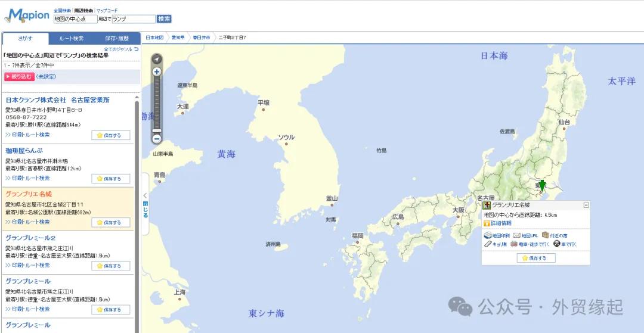Viewport: 644px width, 333px height.
Task: Open グランブリエ名城 result in list
Action: [x=29, y=194]
